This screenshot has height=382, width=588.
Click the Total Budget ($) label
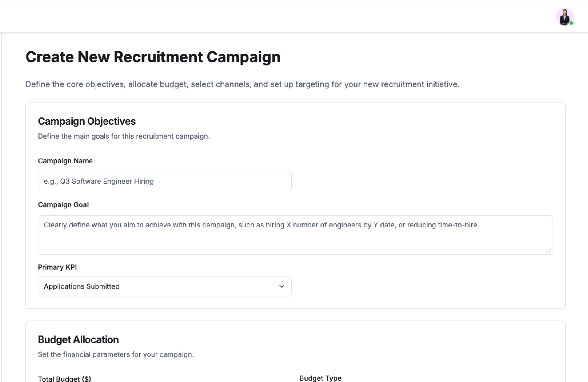coord(64,379)
